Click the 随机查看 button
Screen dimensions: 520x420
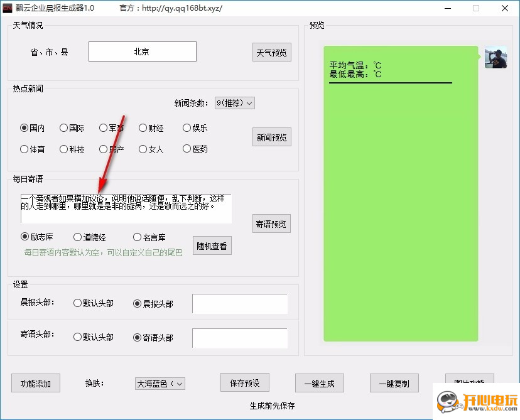[x=212, y=245]
